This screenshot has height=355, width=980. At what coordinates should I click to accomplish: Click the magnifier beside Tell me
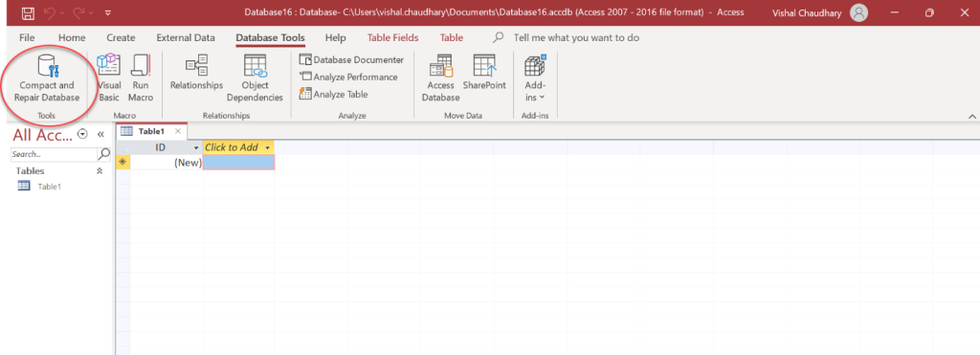tap(498, 37)
